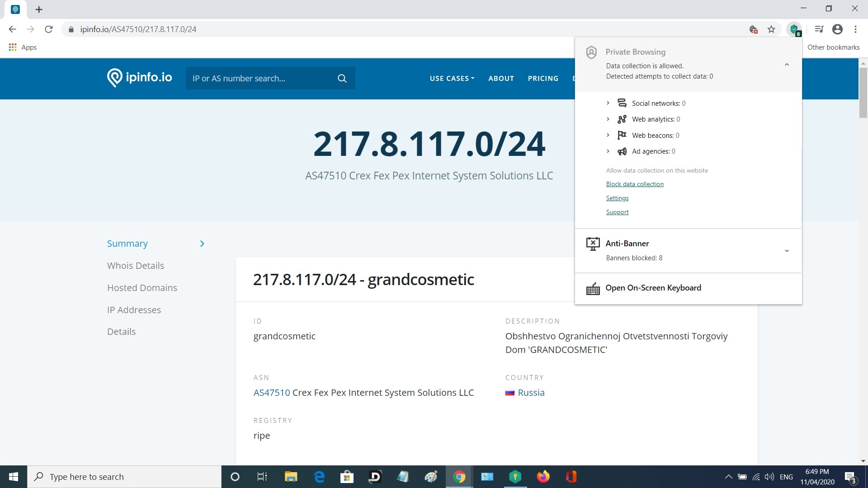Open Kaspersky app in taskbar
The height and width of the screenshot is (488, 868).
(x=515, y=477)
